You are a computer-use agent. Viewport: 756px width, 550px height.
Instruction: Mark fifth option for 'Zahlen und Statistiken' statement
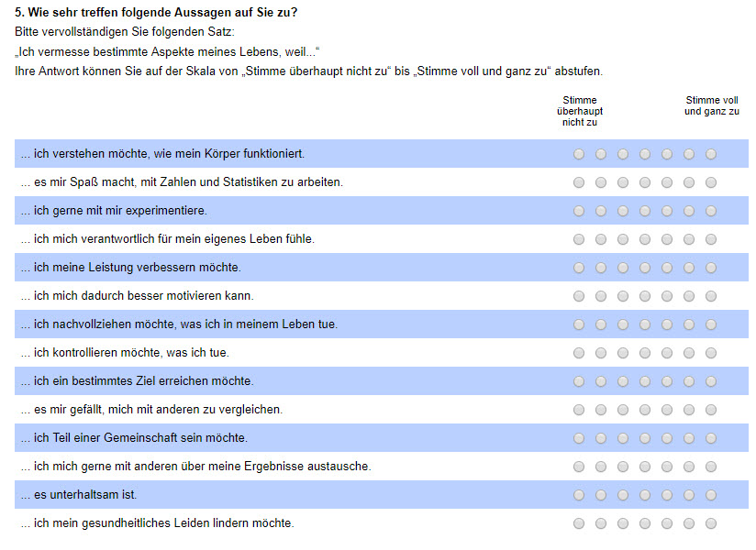click(667, 182)
